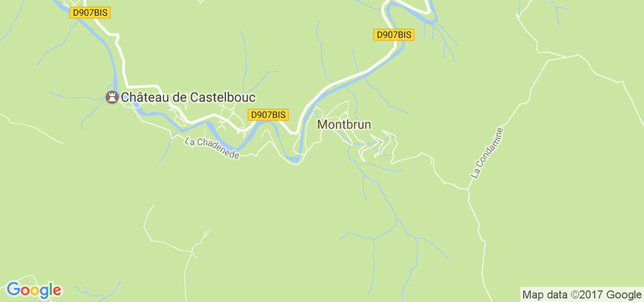The height and width of the screenshot is (302, 644).
Task: Click the road junction at the La Condamine label's lower end
Action: [x=468, y=189]
